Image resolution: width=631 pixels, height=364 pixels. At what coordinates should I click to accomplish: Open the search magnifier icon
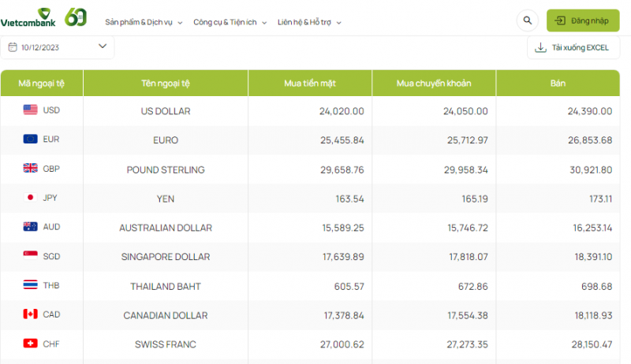pyautogui.click(x=526, y=20)
